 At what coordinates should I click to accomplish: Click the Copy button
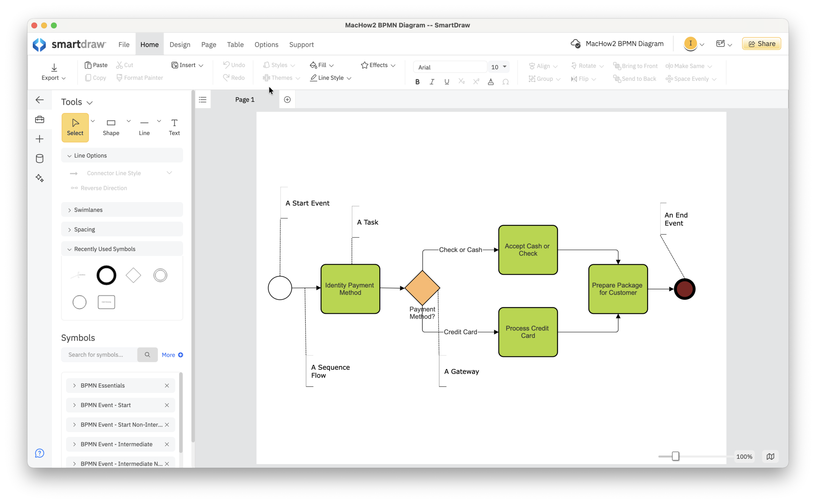pos(95,78)
